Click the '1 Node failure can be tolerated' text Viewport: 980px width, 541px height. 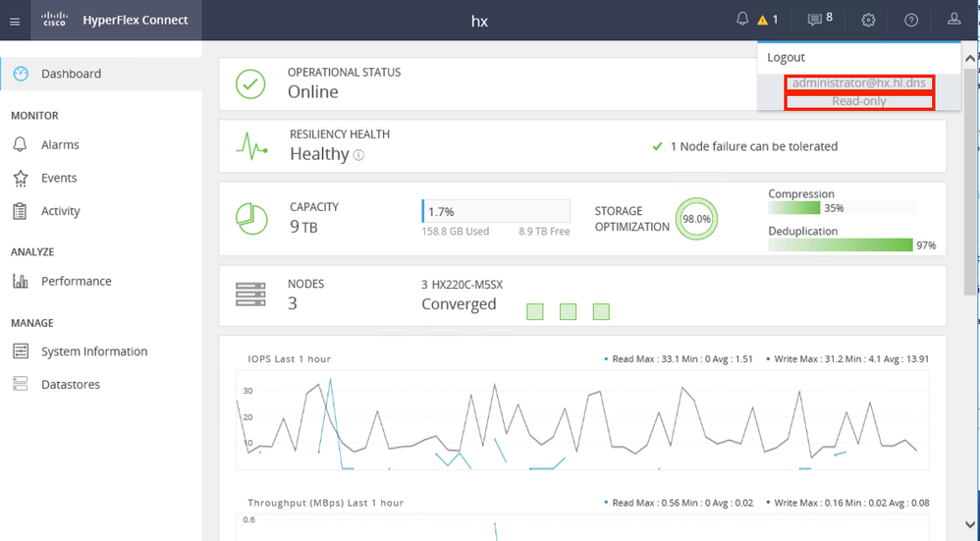tap(754, 147)
